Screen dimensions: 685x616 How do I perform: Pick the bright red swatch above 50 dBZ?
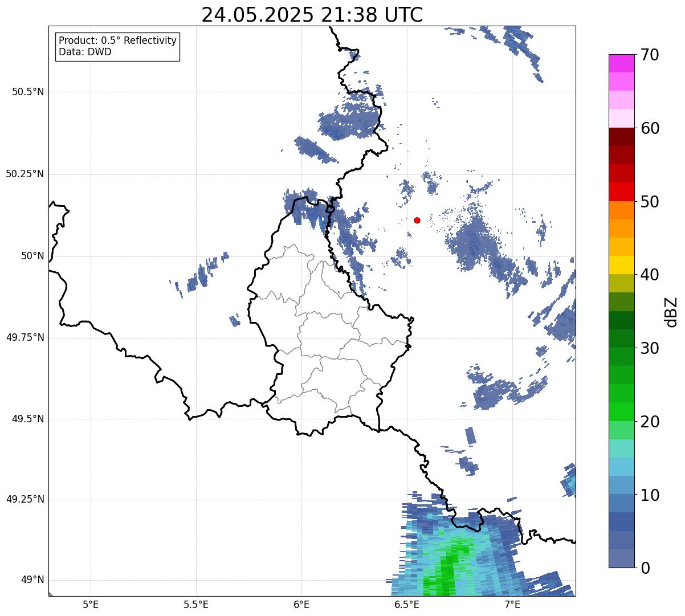[621, 191]
